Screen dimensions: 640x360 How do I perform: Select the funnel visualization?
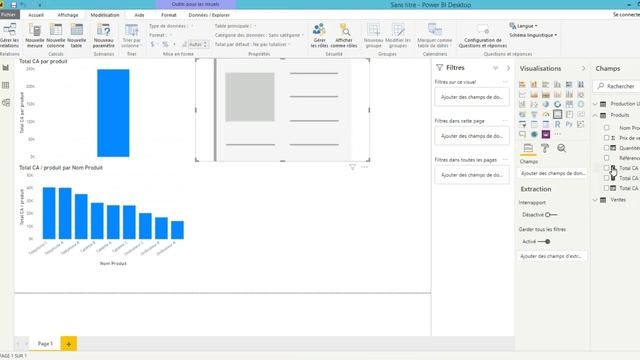[x=534, y=114]
